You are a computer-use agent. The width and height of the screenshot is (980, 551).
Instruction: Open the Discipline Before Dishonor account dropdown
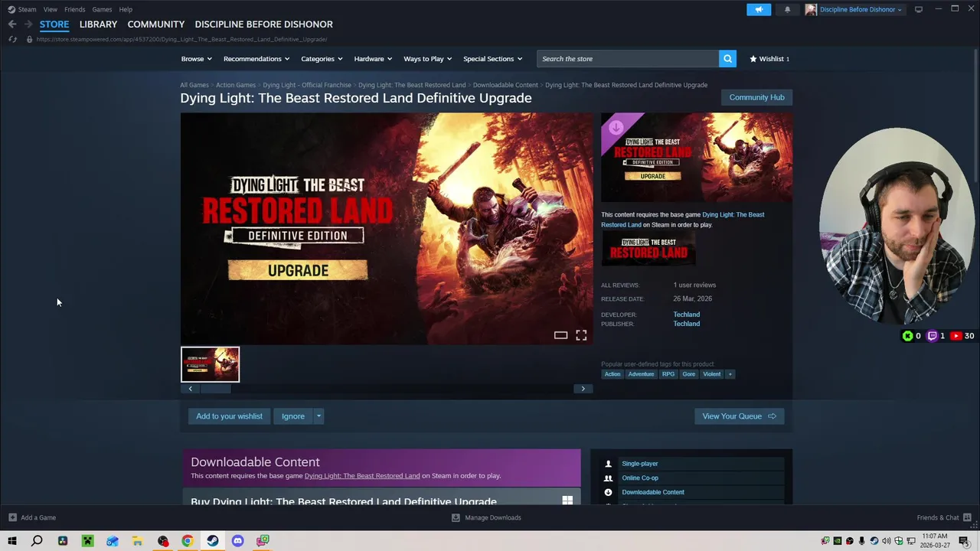click(861, 9)
